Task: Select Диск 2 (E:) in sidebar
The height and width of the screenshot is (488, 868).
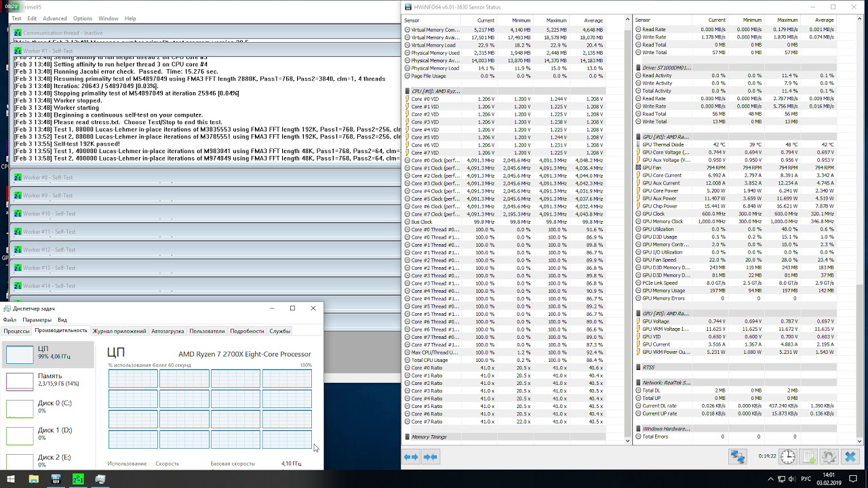Action: click(x=47, y=462)
